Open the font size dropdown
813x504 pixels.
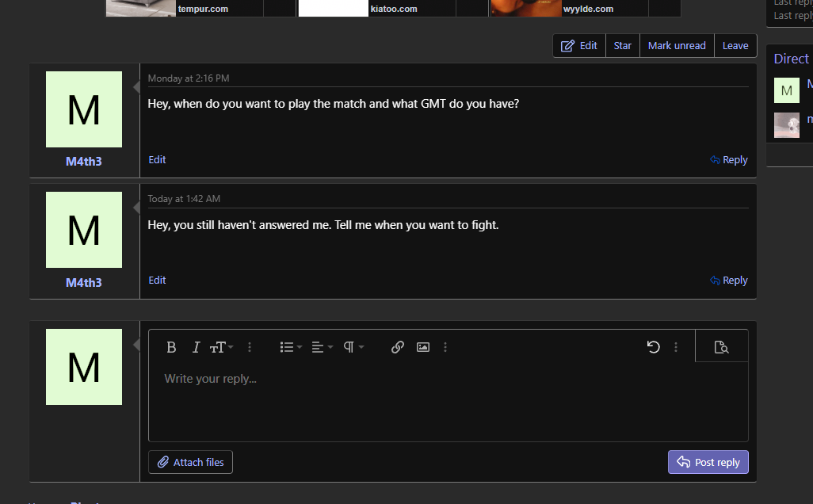pyautogui.click(x=221, y=347)
